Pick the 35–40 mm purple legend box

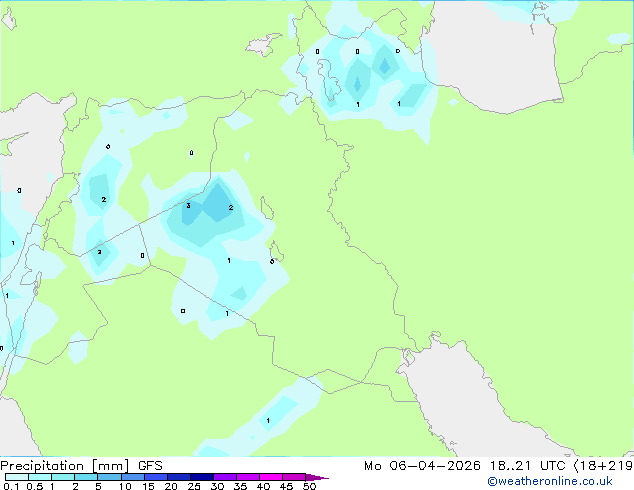pyautogui.click(x=248, y=477)
